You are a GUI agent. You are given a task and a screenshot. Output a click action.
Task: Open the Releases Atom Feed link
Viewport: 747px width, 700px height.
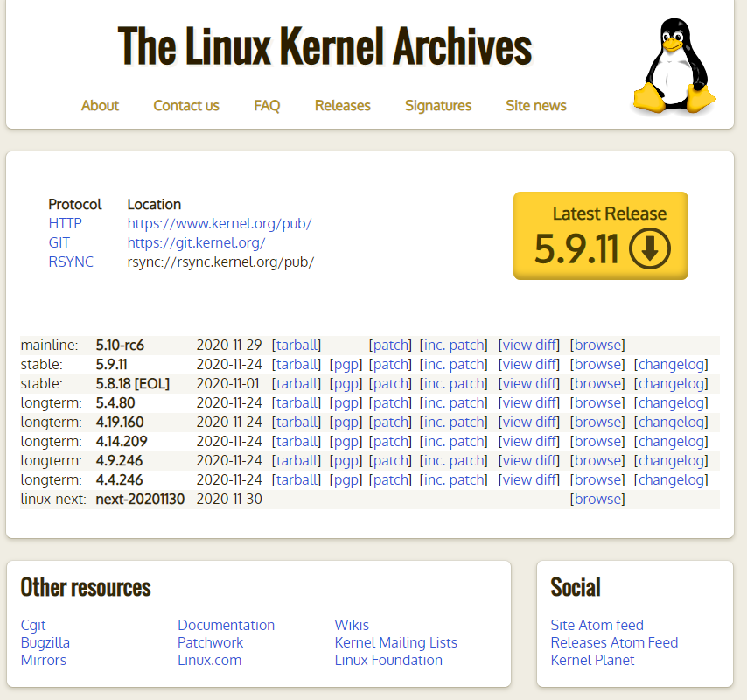[x=614, y=643]
